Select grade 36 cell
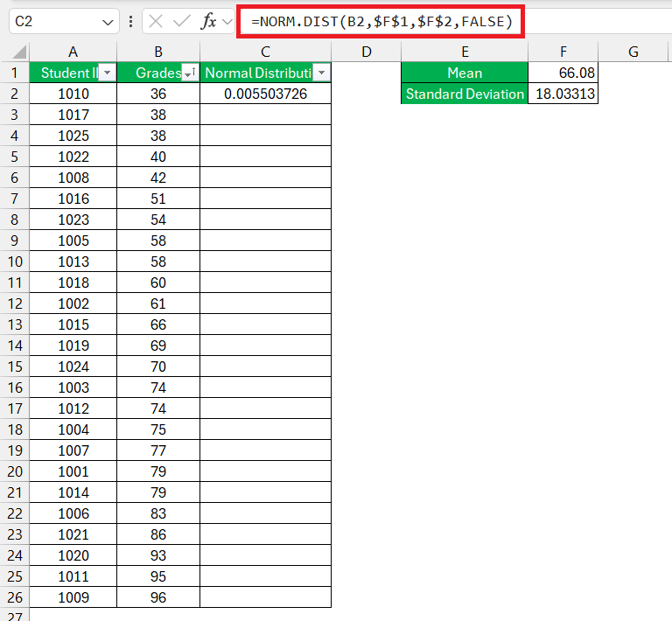The image size is (672, 621). [158, 94]
